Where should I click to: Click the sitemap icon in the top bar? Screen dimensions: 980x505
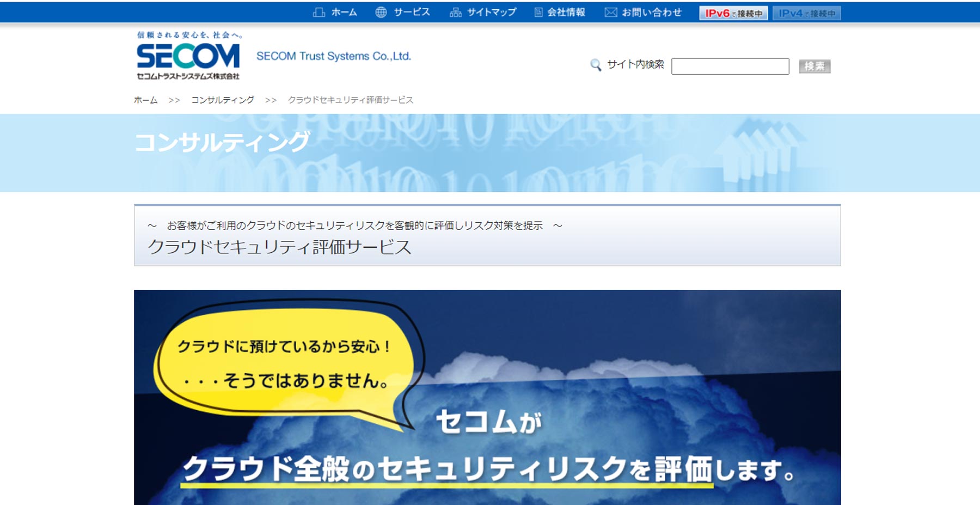click(456, 12)
